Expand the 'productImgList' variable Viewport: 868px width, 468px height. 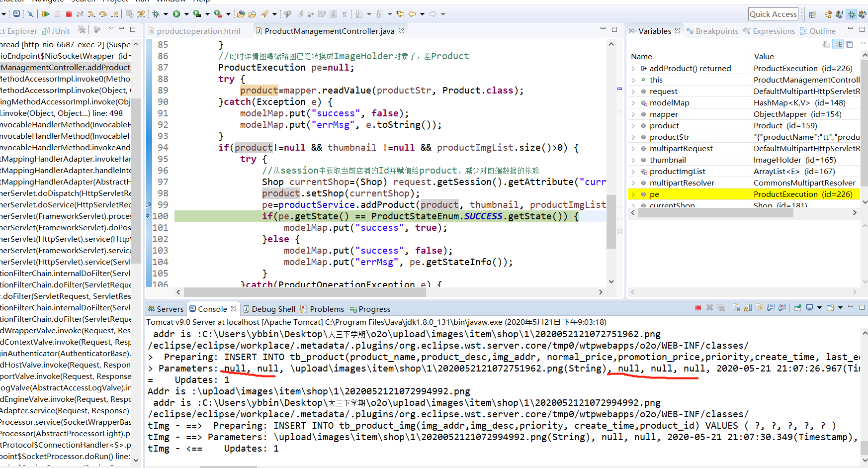633,172
